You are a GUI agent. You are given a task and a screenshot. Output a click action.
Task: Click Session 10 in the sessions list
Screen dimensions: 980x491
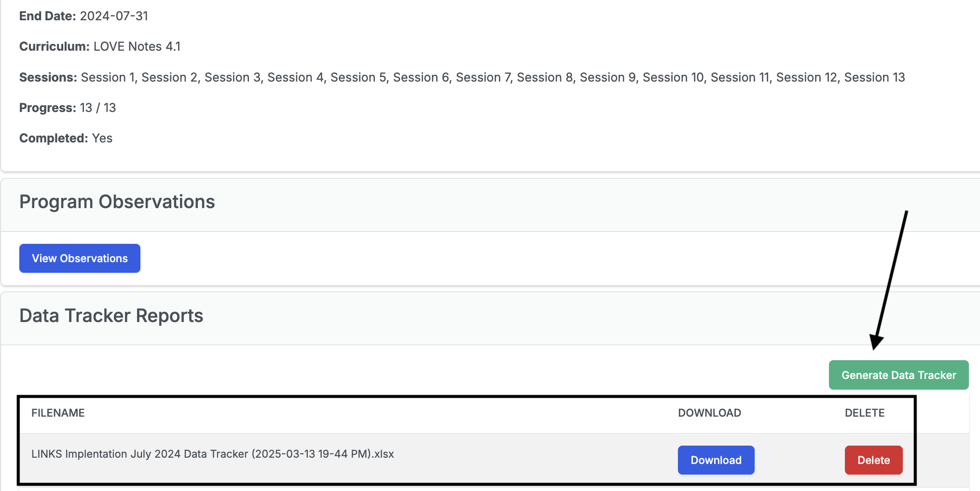[673, 77]
